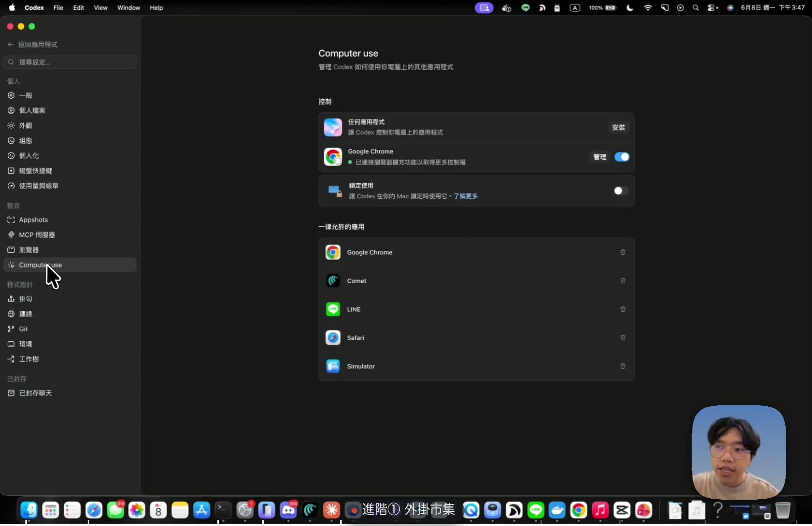Image resolution: width=812 pixels, height=526 pixels.
Task: Open Terminal from the Dock
Action: tap(223, 510)
